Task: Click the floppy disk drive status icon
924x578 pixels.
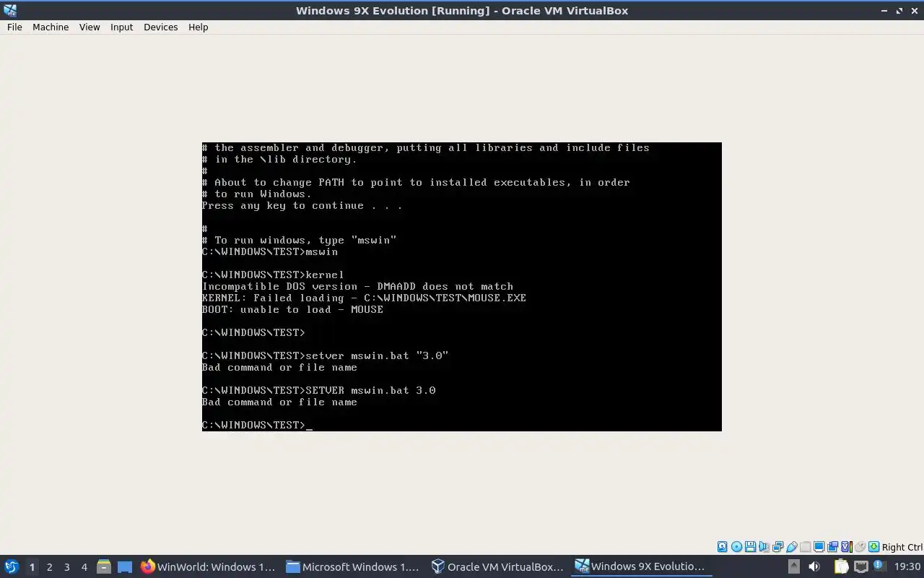Action: coord(750,547)
